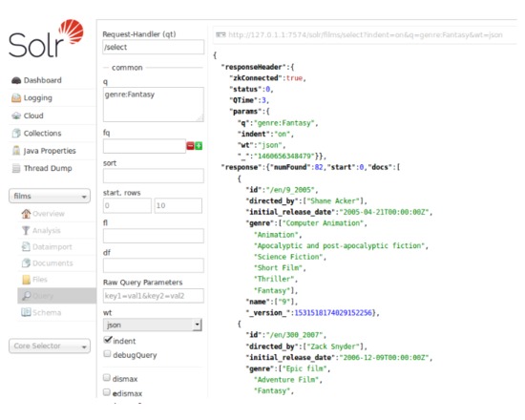This screenshot has height=420, width=525.
Task: Click the "Short Film" genre entry
Action: tap(278, 267)
